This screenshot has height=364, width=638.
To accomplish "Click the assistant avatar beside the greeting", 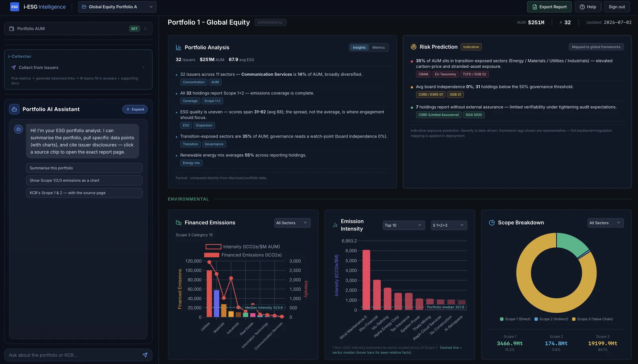I will point(18,129).
